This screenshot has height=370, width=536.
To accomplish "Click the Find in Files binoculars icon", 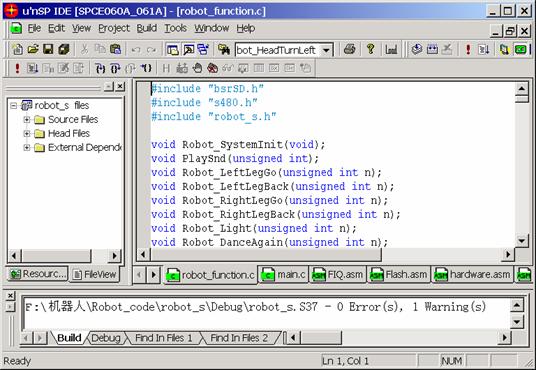I will pyautogui.click(x=224, y=50).
